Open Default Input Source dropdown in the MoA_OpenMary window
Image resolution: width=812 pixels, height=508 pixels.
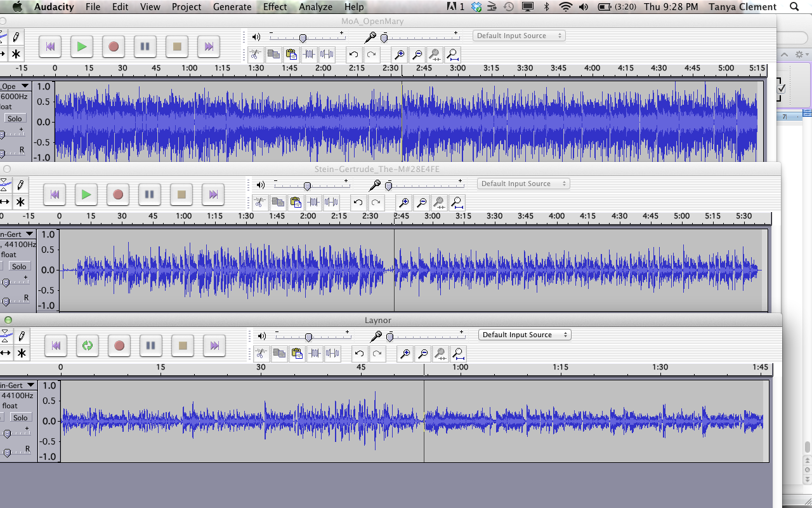pos(518,36)
